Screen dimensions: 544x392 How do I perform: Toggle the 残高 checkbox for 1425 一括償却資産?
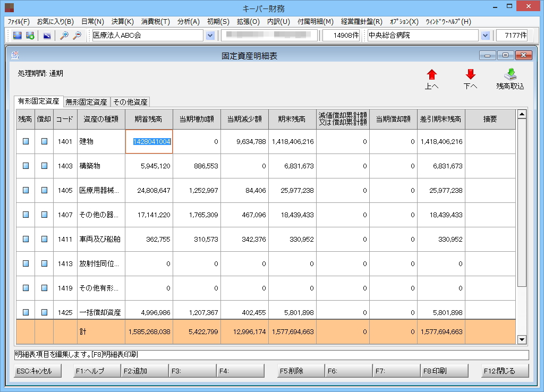point(25,312)
